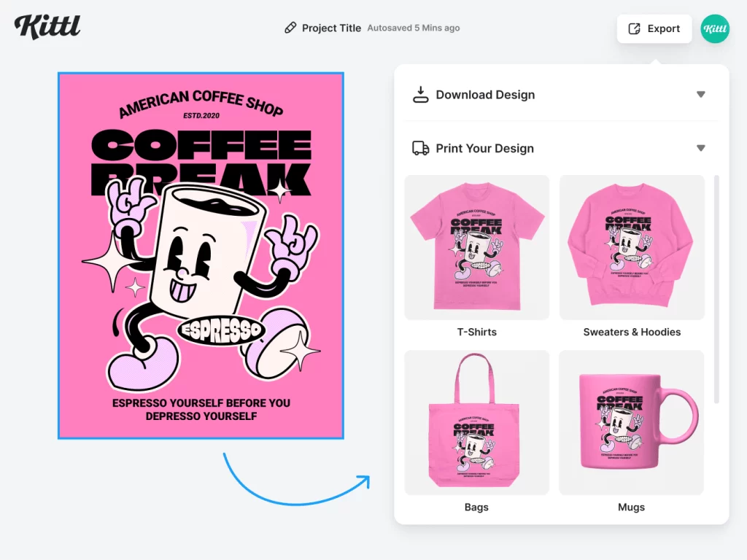Edit the Project Title name field
747x560 pixels.
331,28
